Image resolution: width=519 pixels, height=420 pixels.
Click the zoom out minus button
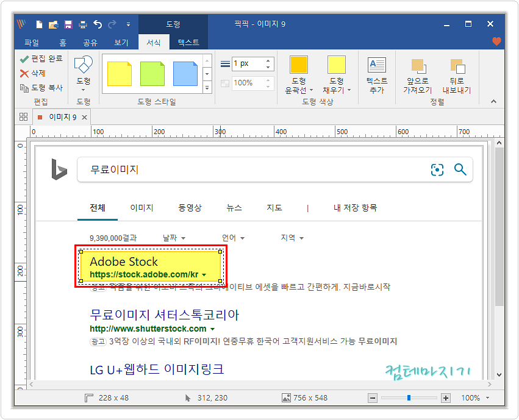pos(373,398)
